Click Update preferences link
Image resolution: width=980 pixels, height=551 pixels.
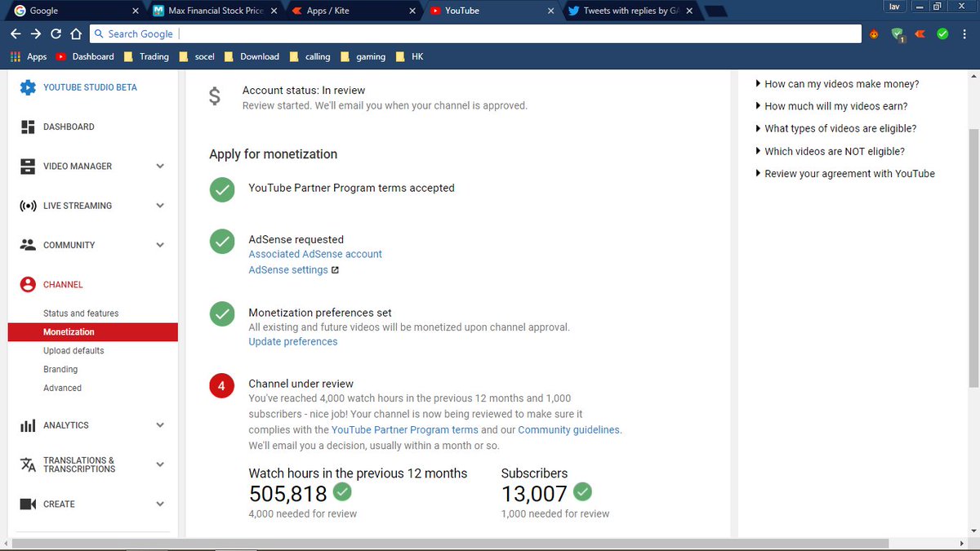pyautogui.click(x=293, y=342)
